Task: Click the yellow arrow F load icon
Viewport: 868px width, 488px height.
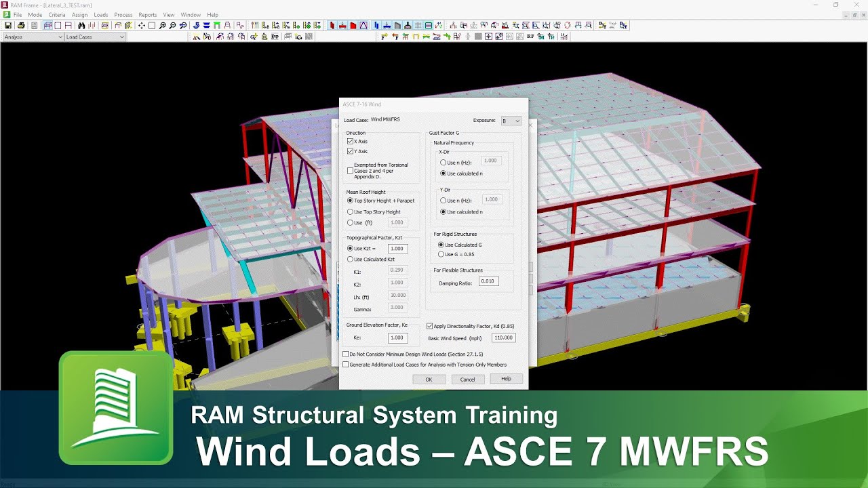Action: coord(384,37)
